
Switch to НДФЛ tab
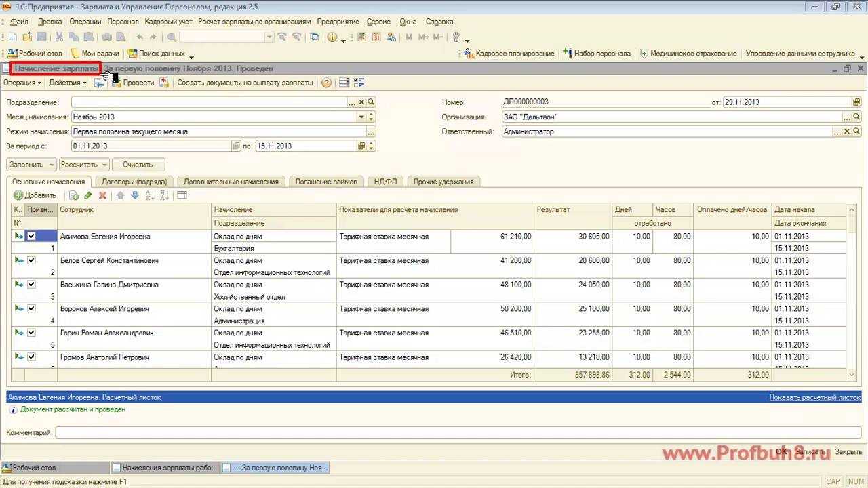pos(385,182)
